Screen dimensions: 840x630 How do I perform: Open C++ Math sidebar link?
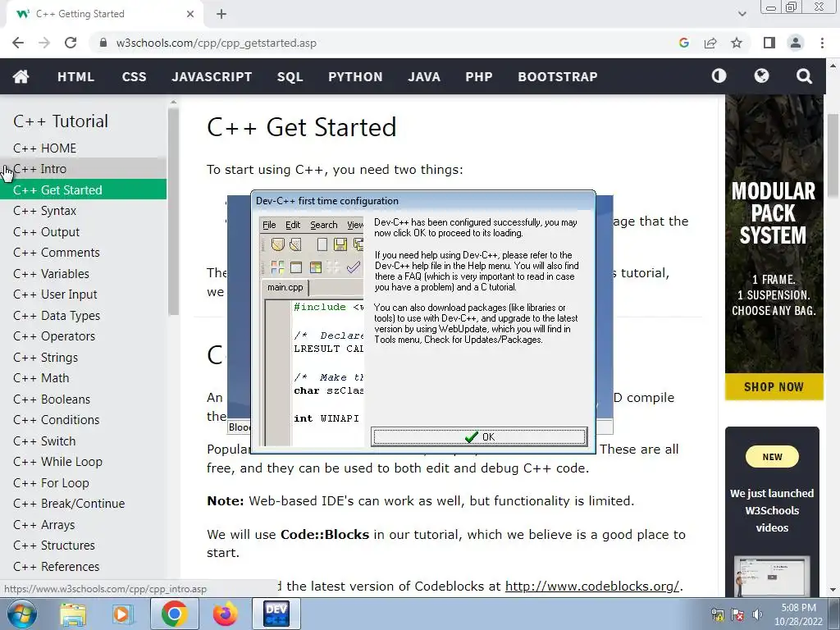pyautogui.click(x=83, y=377)
